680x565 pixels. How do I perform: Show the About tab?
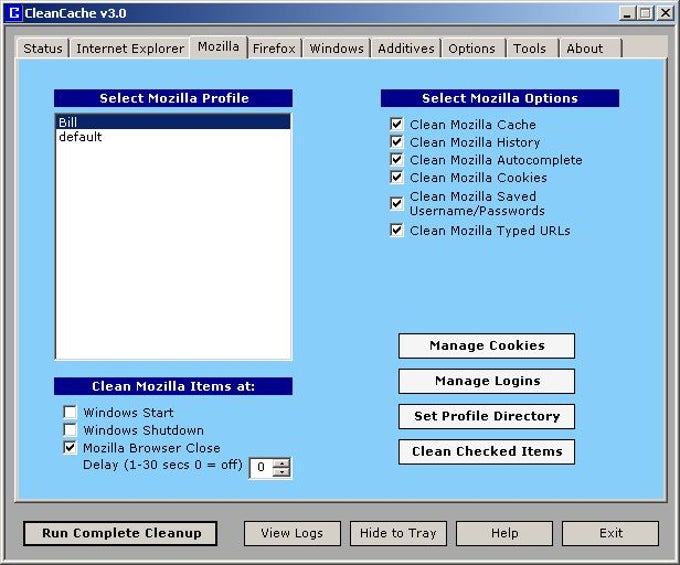(x=585, y=48)
